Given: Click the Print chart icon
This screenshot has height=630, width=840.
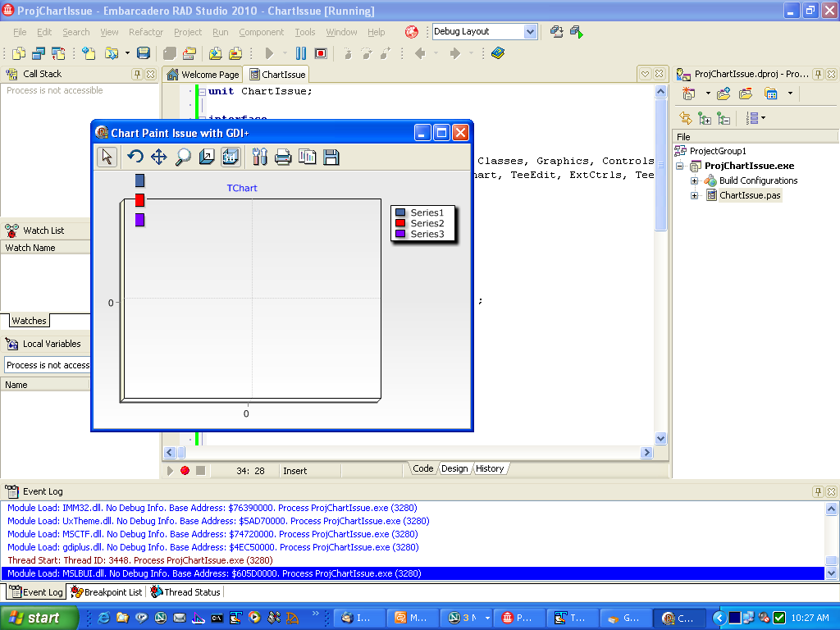Looking at the screenshot, I should click(283, 157).
